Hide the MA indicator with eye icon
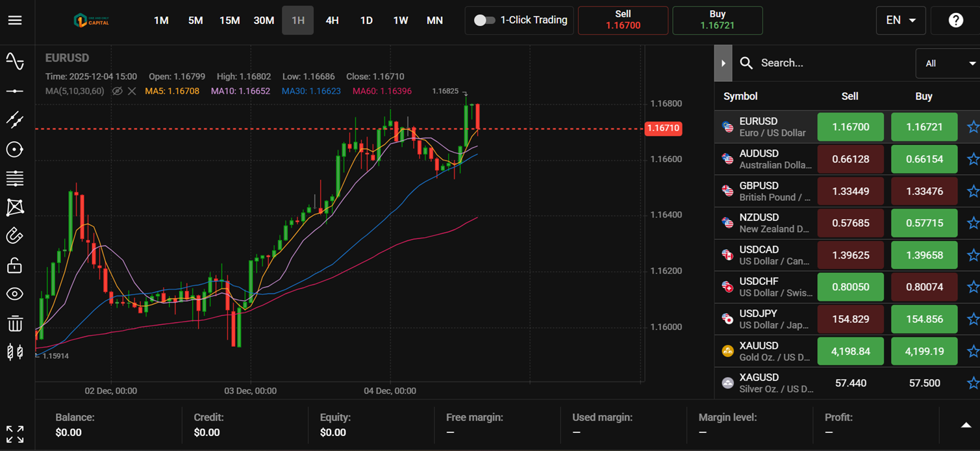980x451 pixels. click(117, 91)
